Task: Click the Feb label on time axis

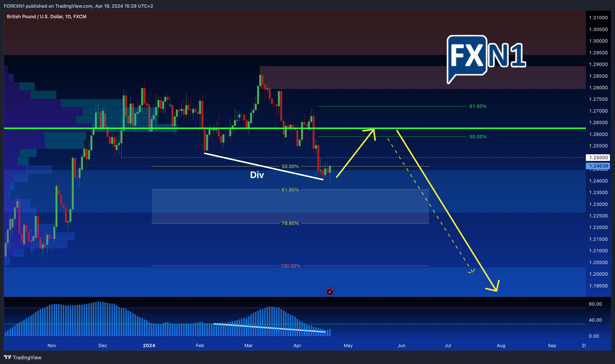Action: tap(200, 345)
